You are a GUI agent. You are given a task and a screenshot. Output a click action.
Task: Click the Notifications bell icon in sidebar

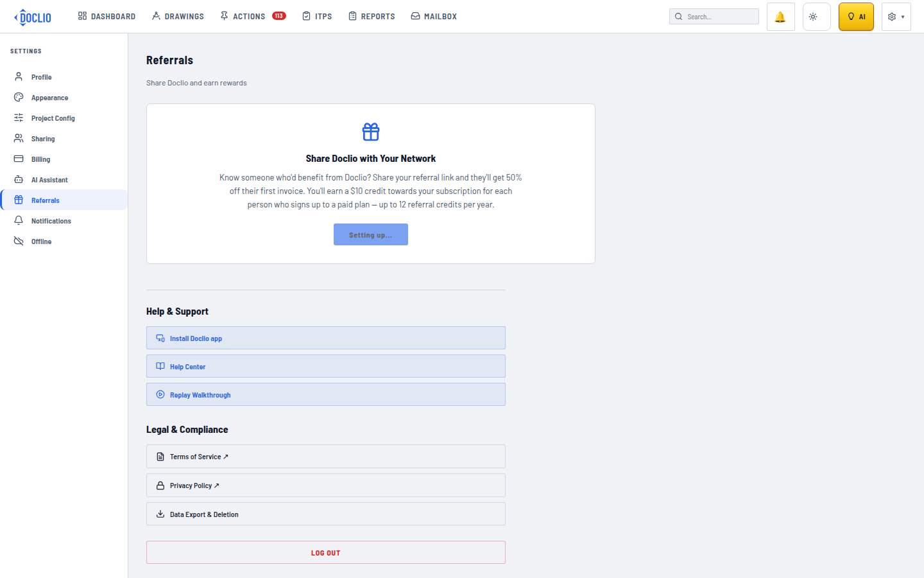[19, 220]
